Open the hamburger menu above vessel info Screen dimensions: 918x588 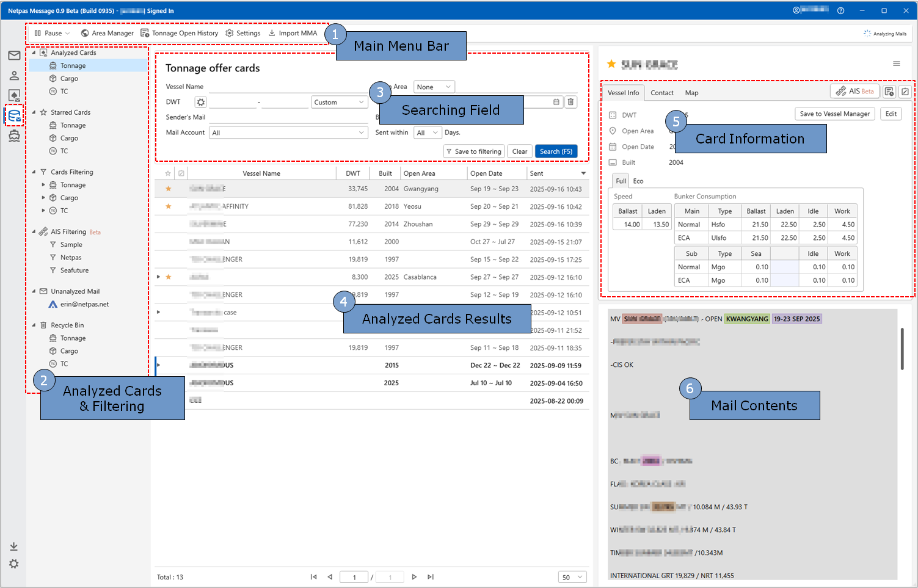click(x=896, y=64)
